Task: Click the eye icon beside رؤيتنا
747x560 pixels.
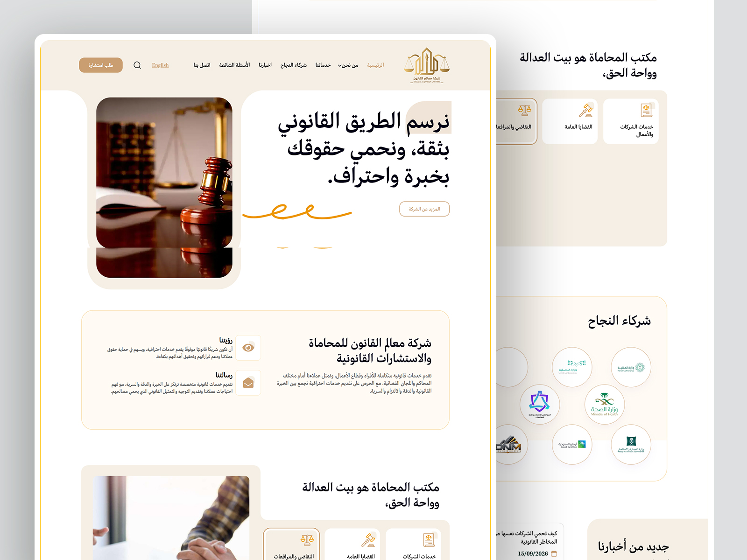Action: [x=248, y=348]
